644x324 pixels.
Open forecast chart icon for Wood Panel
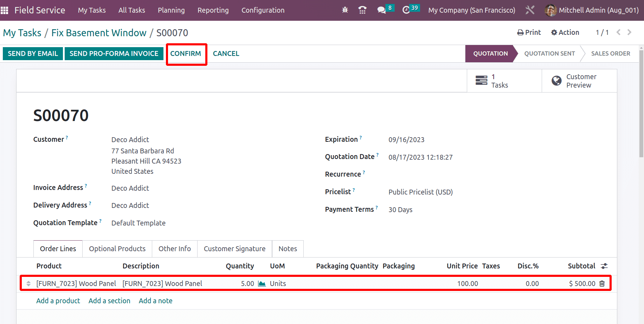coord(262,284)
